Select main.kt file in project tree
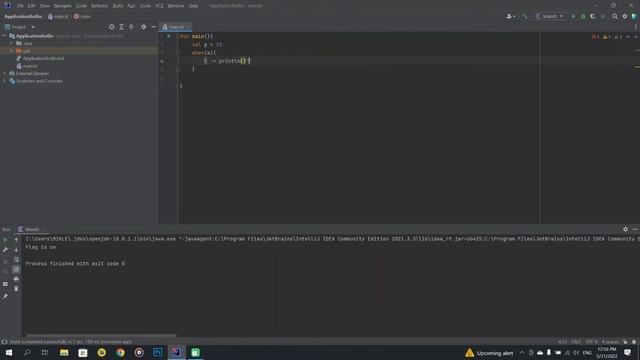The height and width of the screenshot is (360, 640). pos(27,66)
